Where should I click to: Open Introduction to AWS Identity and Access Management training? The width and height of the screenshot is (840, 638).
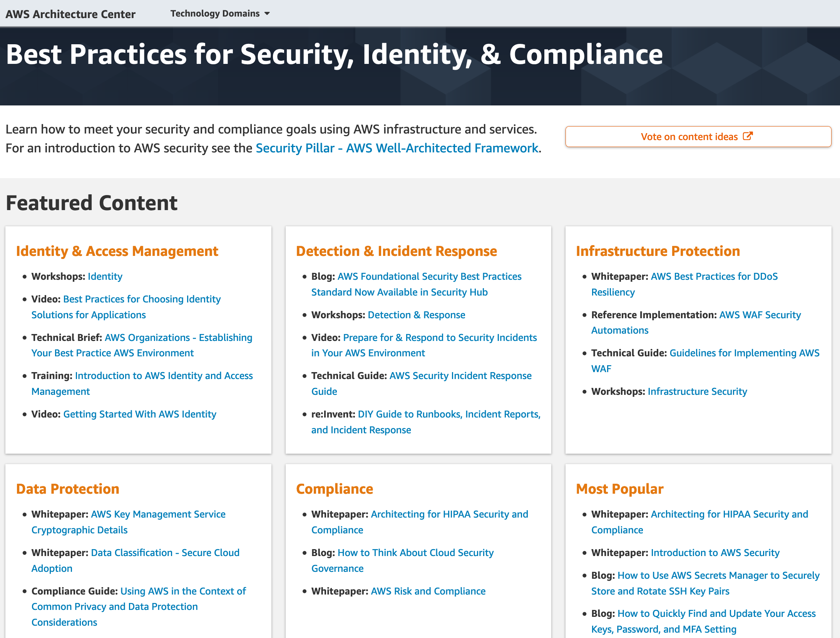pos(142,383)
